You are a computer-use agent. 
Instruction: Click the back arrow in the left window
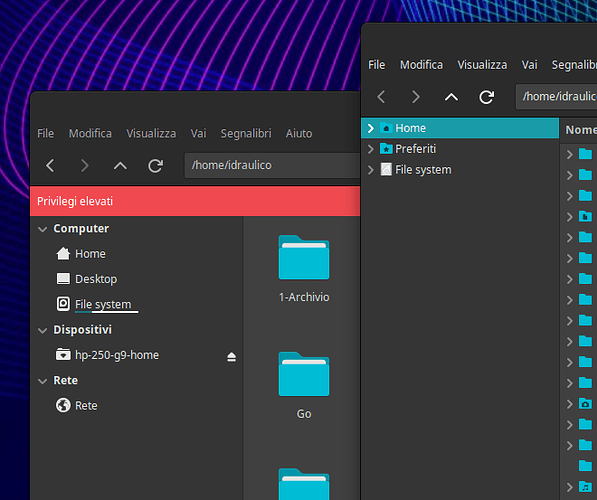tap(50, 166)
